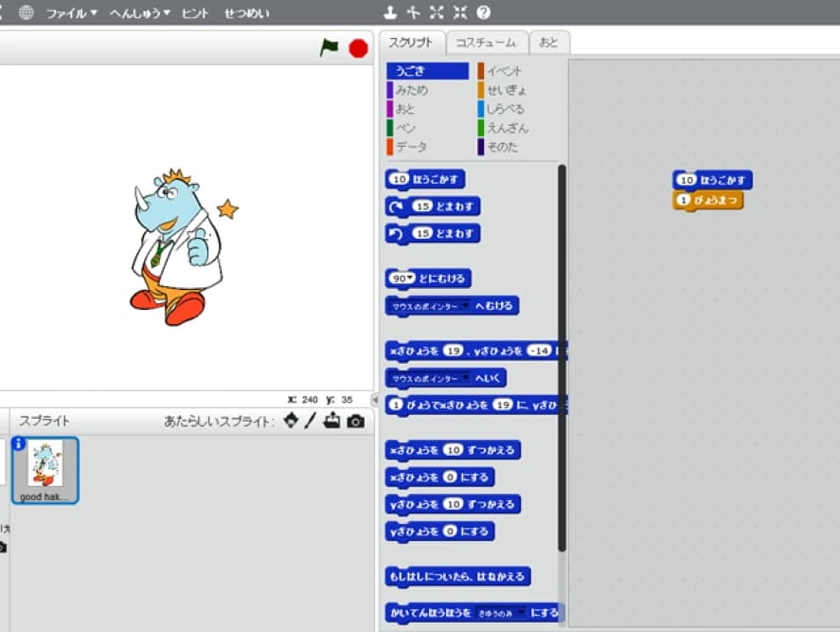Screen dimensions: 840x632
Task: Select the duplicate stamp tool in the toolbar
Action: (x=391, y=12)
